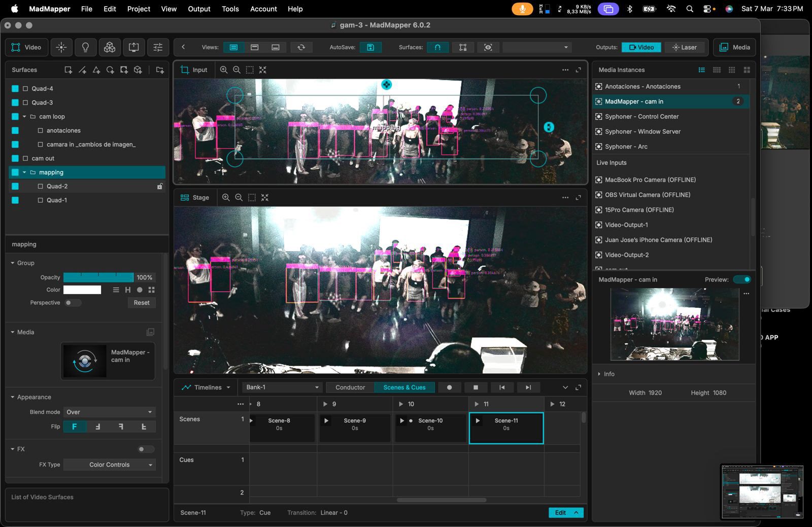Image resolution: width=812 pixels, height=527 pixels.
Task: Select the Laser output button
Action: pos(685,47)
